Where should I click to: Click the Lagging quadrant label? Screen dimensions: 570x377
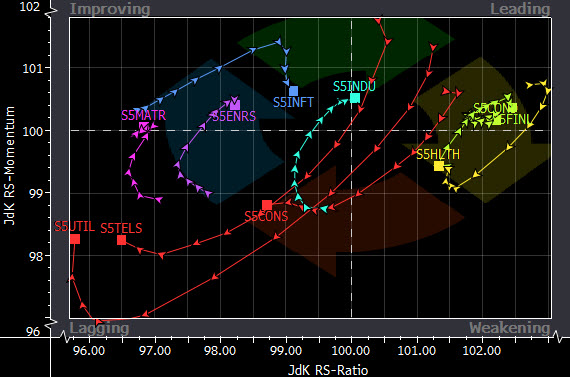[x=99, y=328]
